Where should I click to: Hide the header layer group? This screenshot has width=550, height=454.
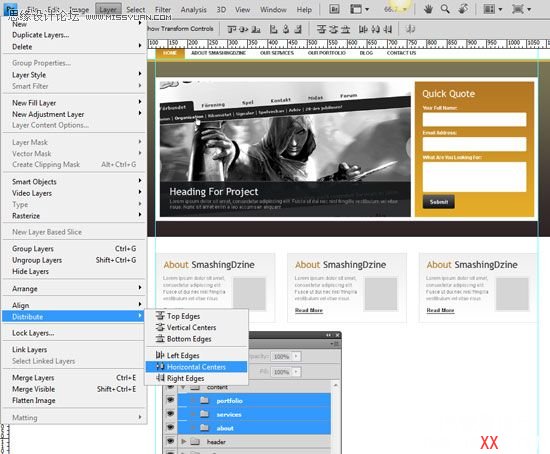pos(170,441)
